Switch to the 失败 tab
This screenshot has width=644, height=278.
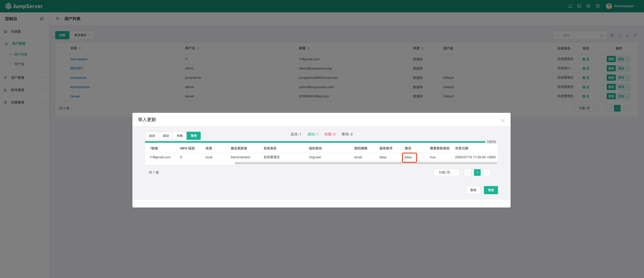180,136
